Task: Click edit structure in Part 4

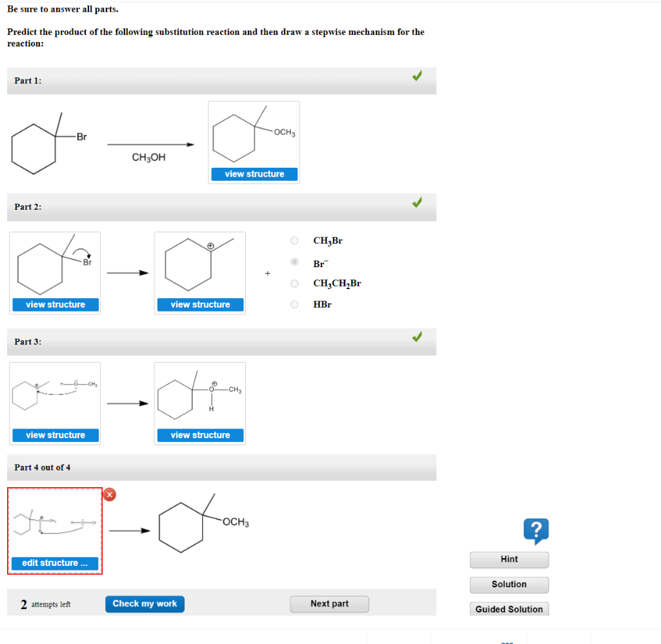Action: click(55, 563)
